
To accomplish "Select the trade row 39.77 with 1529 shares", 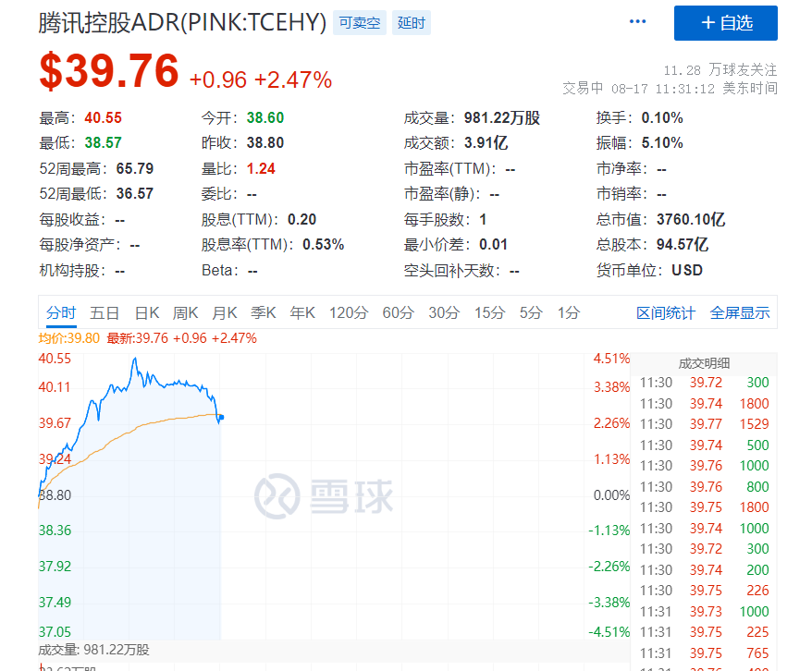I will click(704, 424).
